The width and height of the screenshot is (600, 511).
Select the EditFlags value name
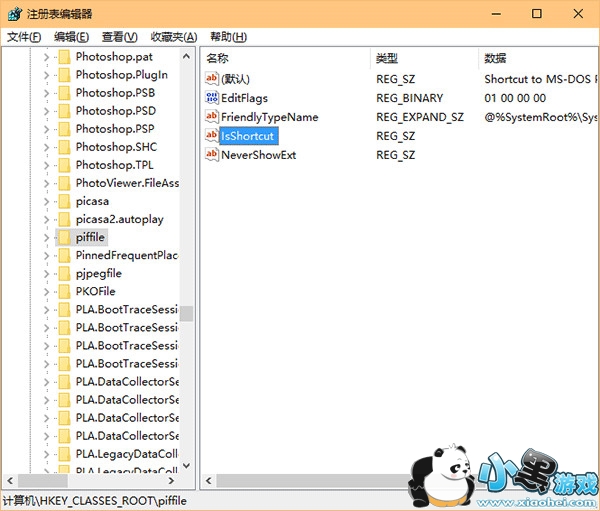(x=244, y=98)
